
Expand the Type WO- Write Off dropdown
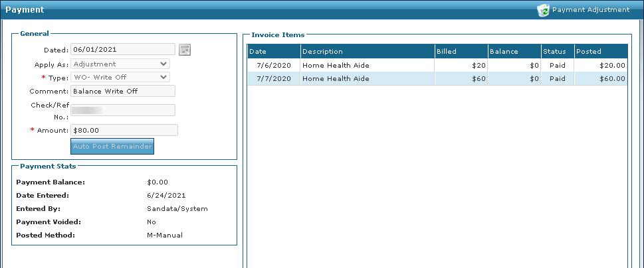tap(120, 77)
